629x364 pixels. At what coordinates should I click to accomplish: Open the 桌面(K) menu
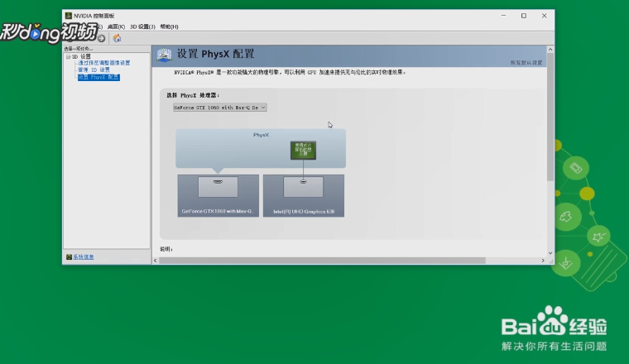point(116,26)
